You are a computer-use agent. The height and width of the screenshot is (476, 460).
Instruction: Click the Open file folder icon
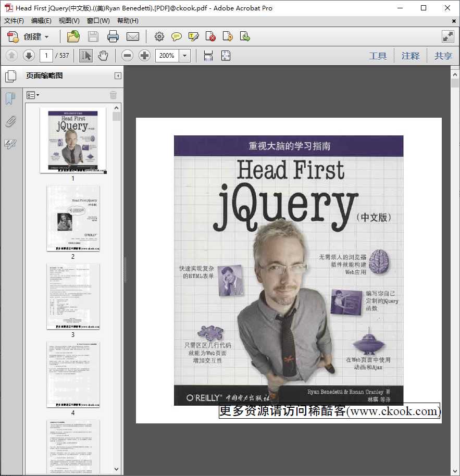point(73,37)
